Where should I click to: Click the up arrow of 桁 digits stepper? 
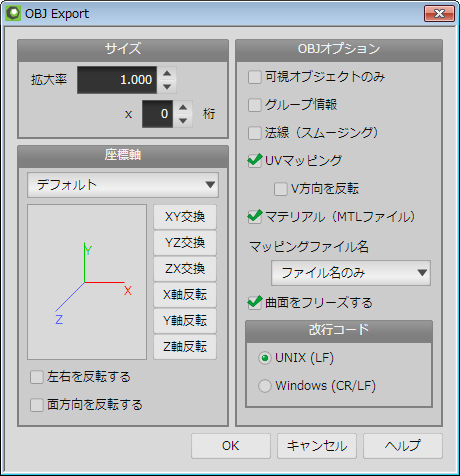pos(183,107)
